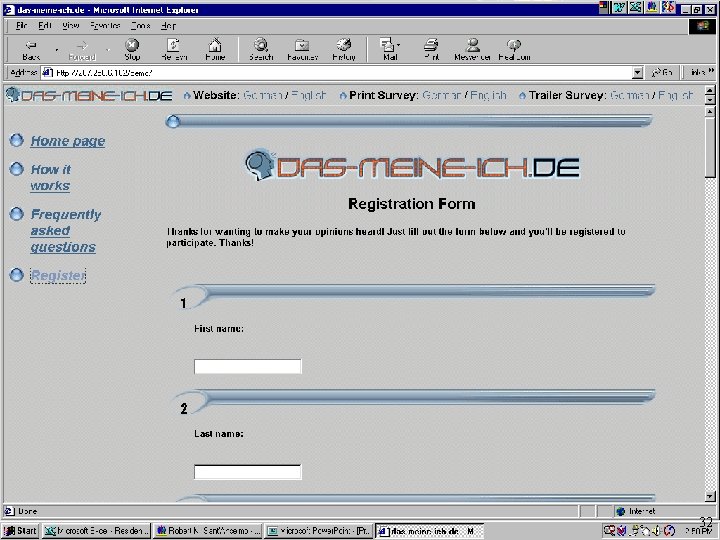Open the Tools menu
The width and height of the screenshot is (720, 540).
click(x=141, y=26)
